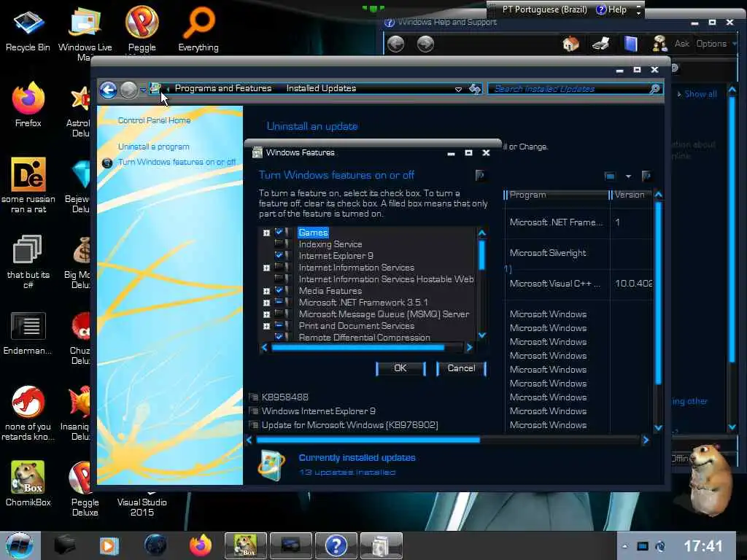
Task: Click help icon in Windows Features dialog
Action: click(480, 175)
